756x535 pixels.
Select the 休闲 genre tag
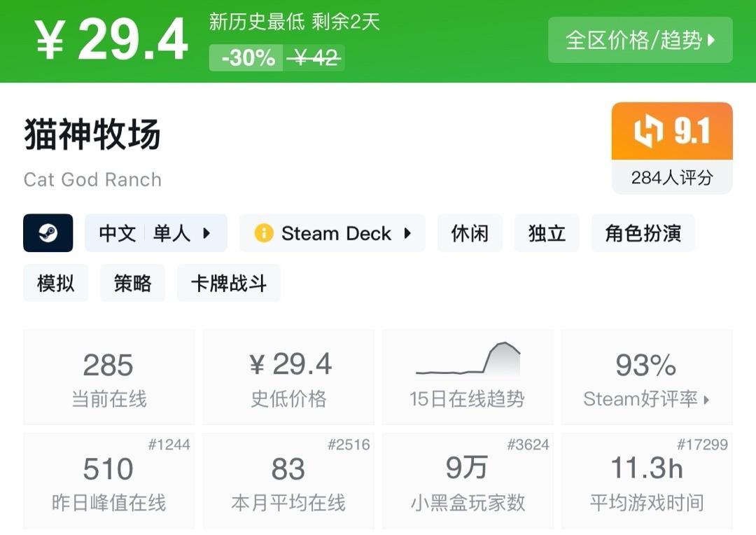(470, 233)
